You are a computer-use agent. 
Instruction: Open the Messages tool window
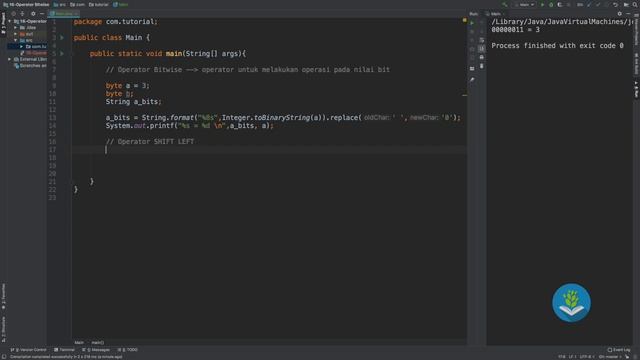(96, 350)
